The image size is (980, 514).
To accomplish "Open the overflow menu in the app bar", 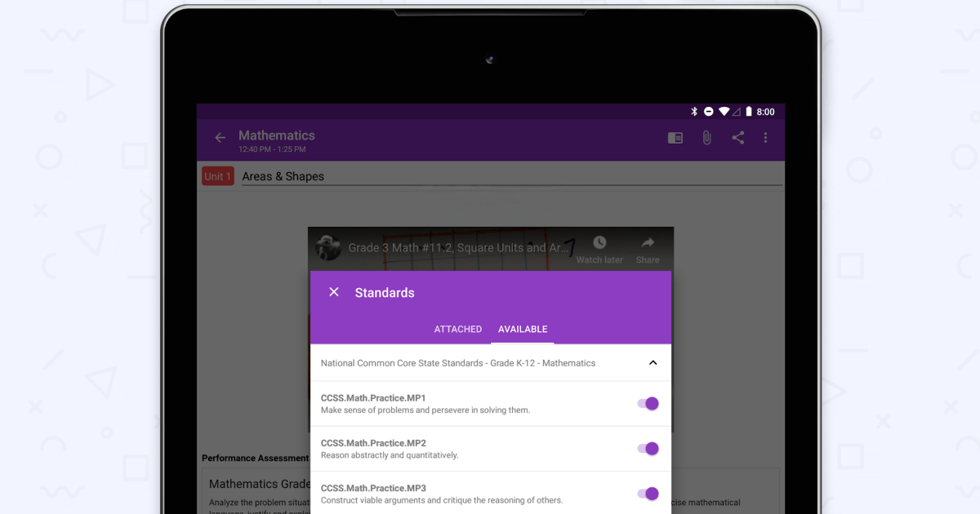I will coord(765,137).
